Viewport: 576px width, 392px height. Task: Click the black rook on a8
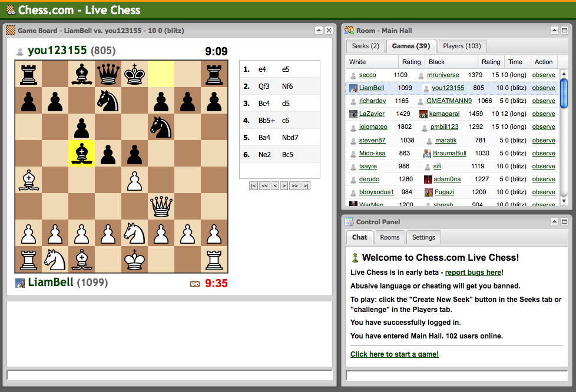[x=29, y=74]
